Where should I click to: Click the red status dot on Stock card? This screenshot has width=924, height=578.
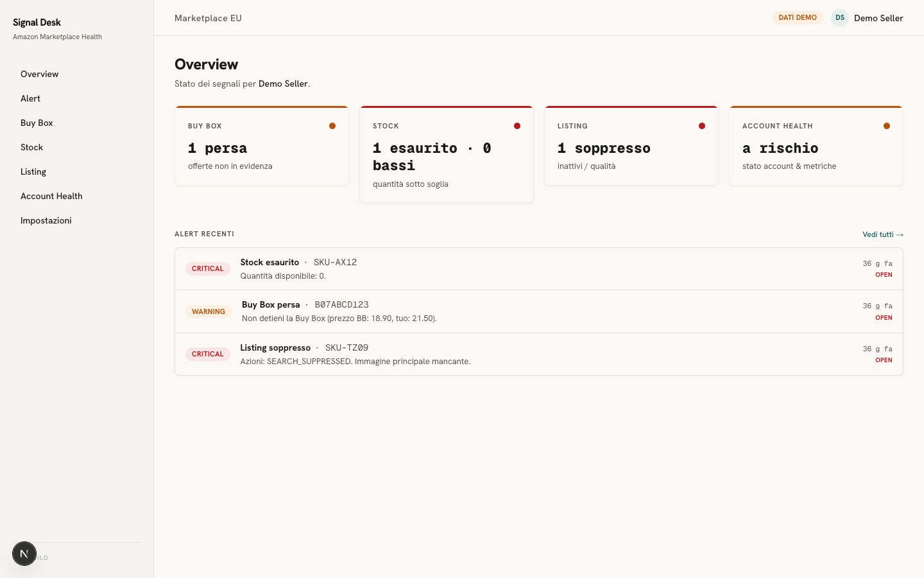517,126
